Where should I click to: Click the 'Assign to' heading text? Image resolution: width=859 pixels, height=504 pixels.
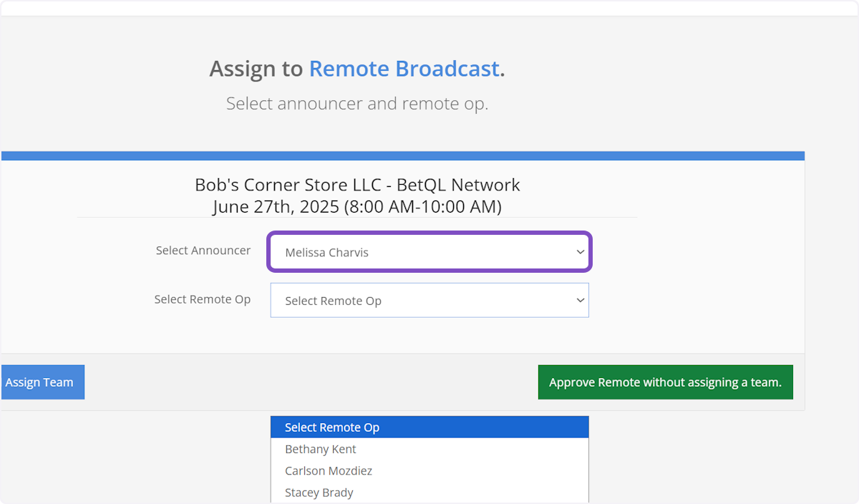[256, 69]
